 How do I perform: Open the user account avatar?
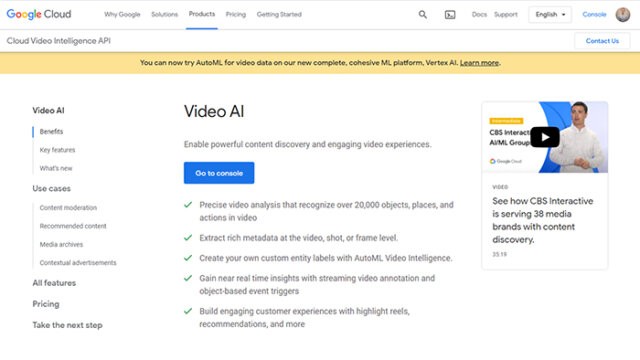click(x=622, y=14)
